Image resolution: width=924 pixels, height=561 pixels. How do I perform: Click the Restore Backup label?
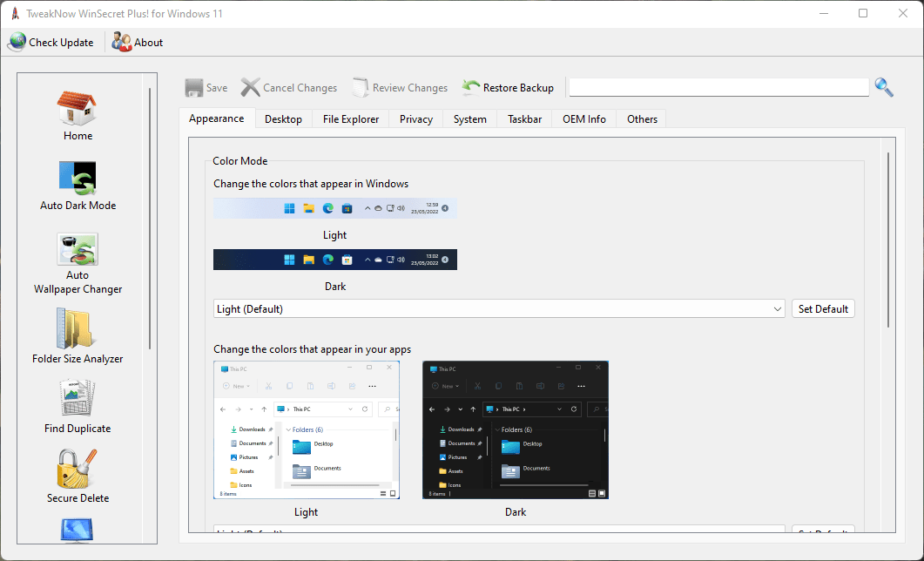pyautogui.click(x=518, y=88)
